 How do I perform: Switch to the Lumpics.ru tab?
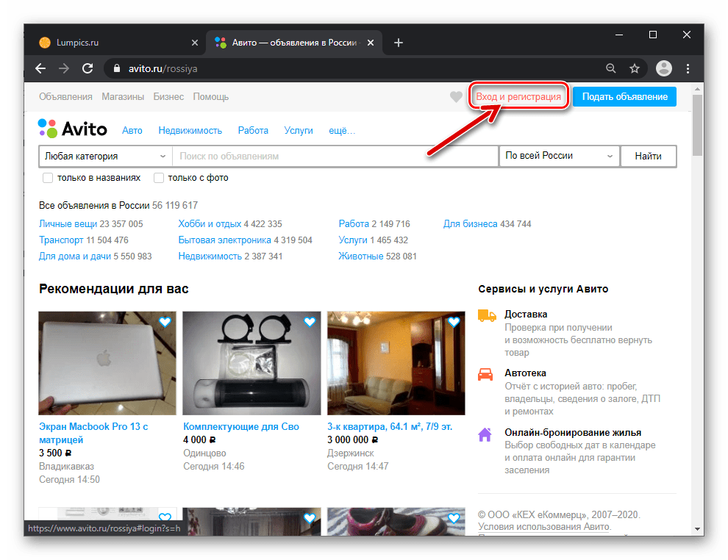(110, 43)
